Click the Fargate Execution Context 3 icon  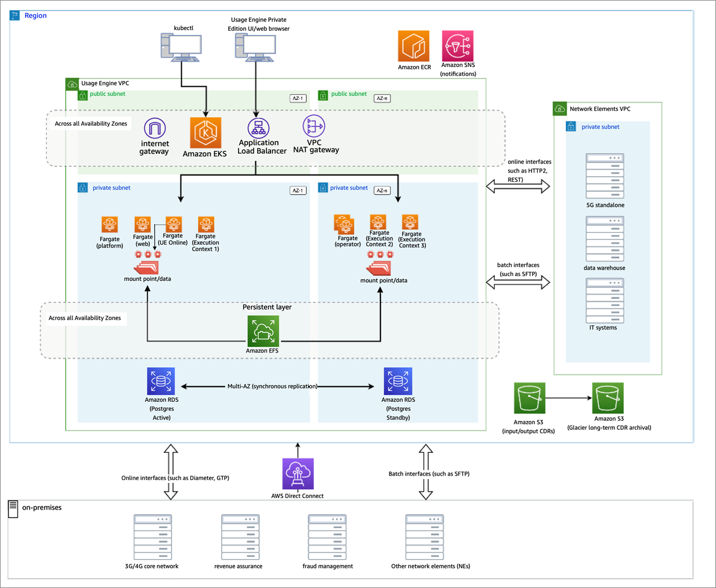click(x=410, y=222)
